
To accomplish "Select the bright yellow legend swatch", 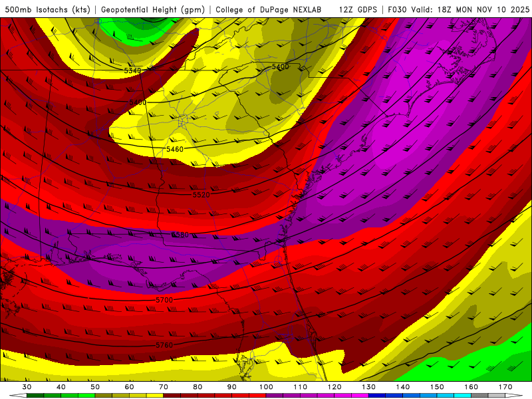I will (155, 396).
